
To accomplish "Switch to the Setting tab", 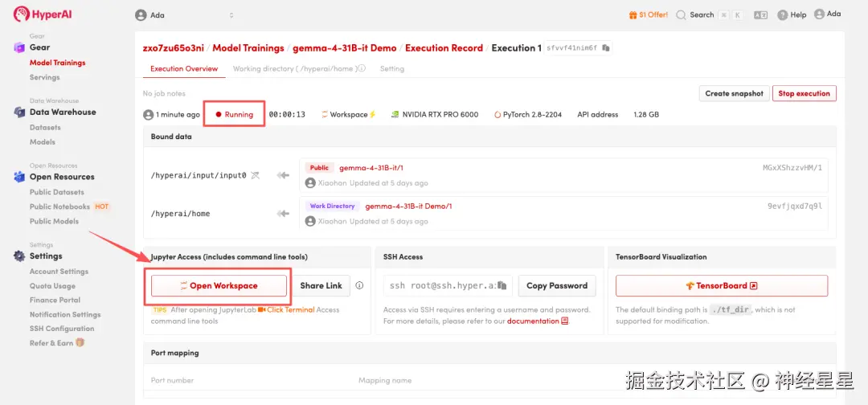I will click(392, 68).
